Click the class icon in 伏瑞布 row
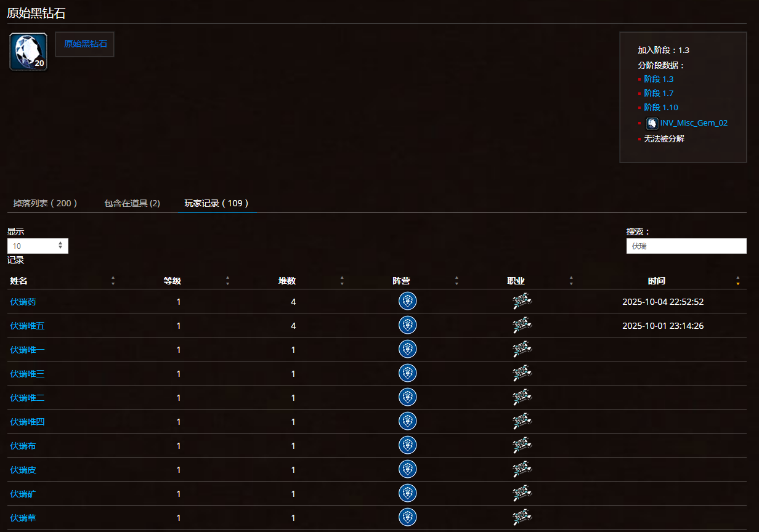759x532 pixels. tap(522, 445)
